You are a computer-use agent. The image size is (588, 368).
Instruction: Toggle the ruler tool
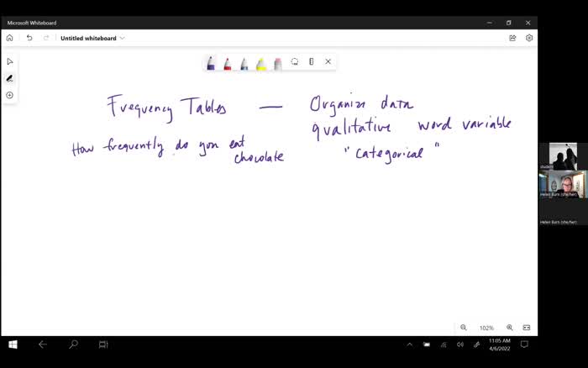(x=312, y=61)
